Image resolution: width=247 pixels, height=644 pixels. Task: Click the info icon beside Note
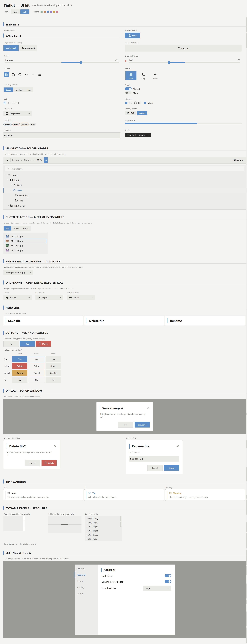click(x=8, y=493)
